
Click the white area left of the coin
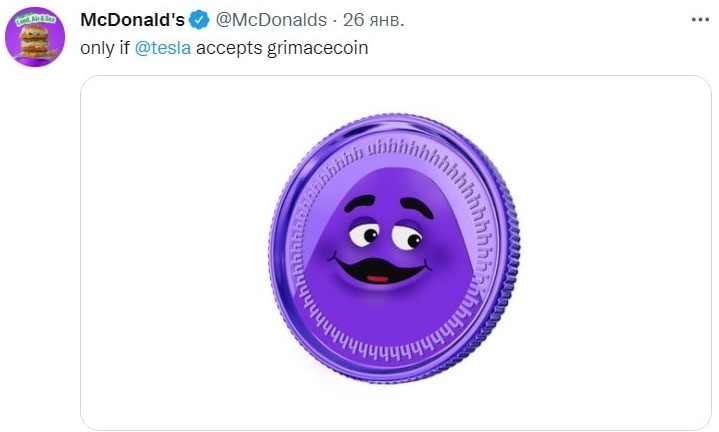click(174, 253)
